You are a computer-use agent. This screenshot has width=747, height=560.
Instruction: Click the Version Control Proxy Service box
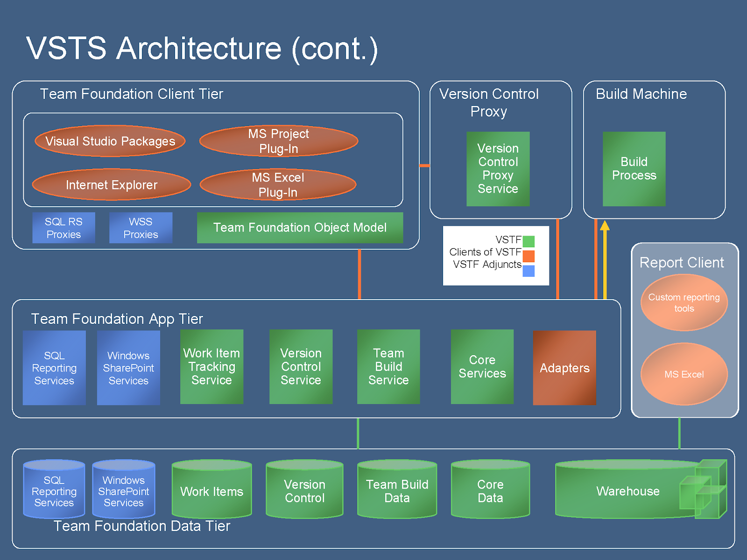[x=498, y=169]
